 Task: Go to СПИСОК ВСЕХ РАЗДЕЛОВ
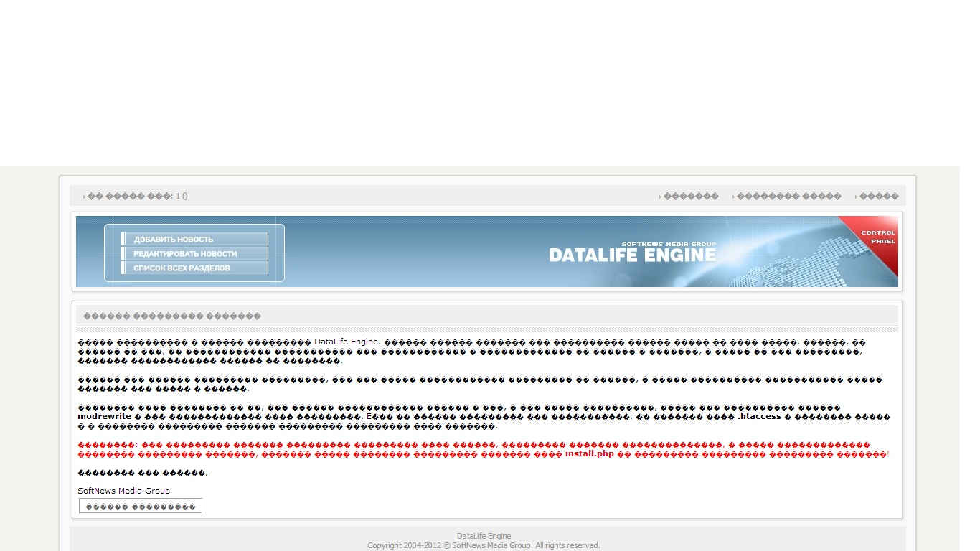tap(194, 268)
